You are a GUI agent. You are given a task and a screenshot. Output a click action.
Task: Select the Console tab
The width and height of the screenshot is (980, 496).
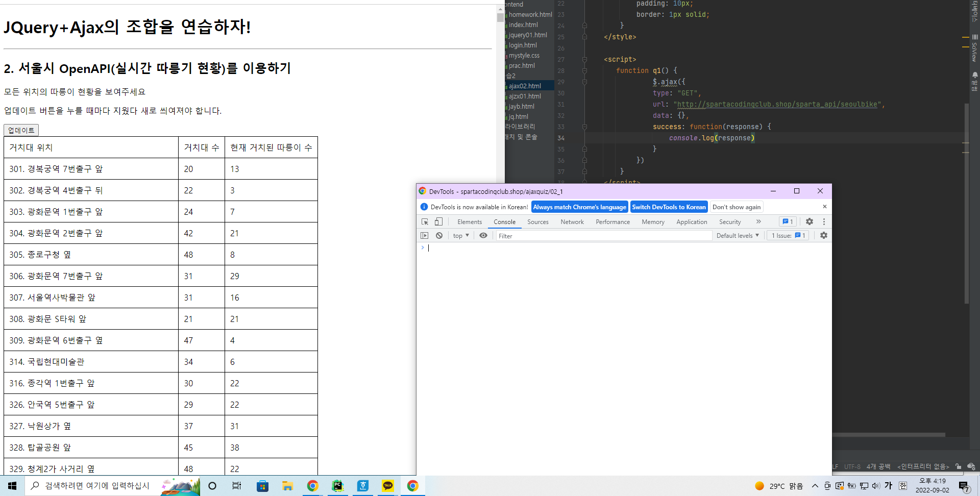pos(504,222)
